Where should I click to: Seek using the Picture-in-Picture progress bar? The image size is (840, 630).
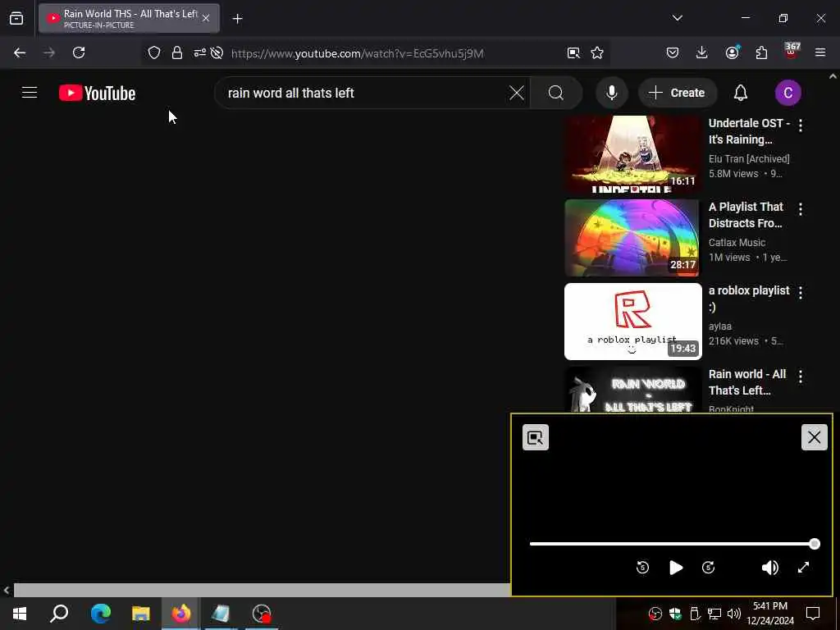[x=674, y=544]
